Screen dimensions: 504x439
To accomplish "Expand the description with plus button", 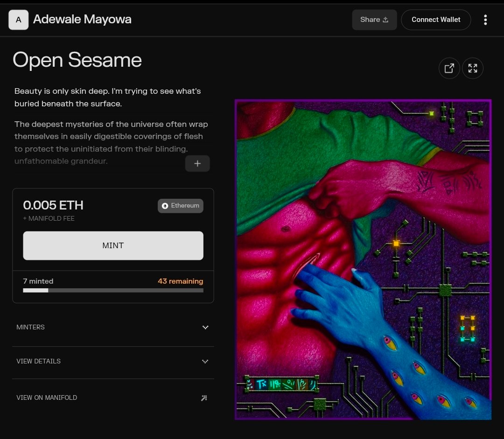I will [x=197, y=164].
